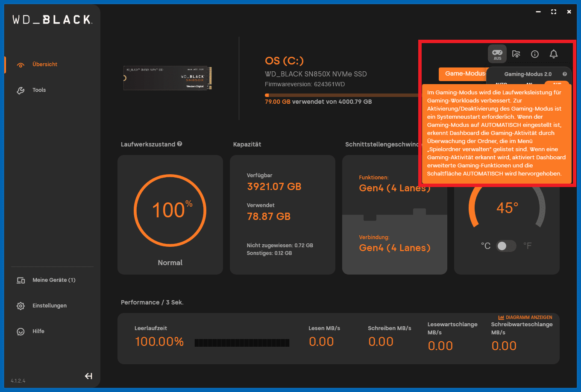Click the 'Performance / 3 Sek.' heading
The height and width of the screenshot is (392, 581).
point(152,302)
